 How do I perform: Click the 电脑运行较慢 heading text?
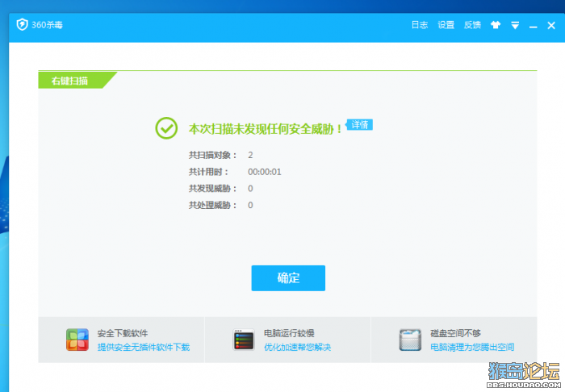289,333
